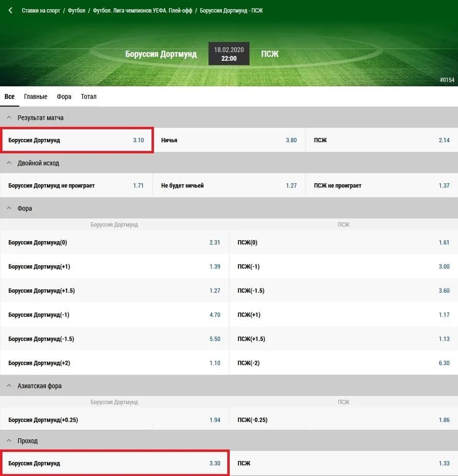Bet on Боруссия Дортмунд to qualify at 3.30

pos(114,463)
